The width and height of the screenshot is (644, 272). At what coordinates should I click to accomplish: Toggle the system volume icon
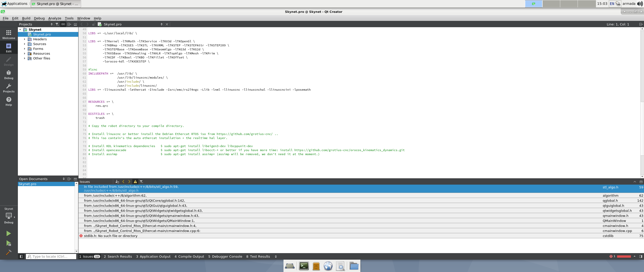640,4
